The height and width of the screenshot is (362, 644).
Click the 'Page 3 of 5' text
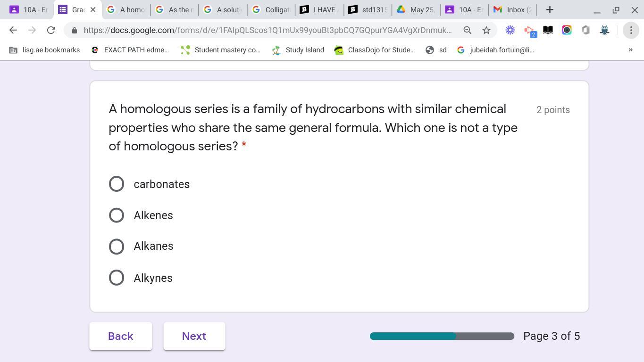point(552,336)
